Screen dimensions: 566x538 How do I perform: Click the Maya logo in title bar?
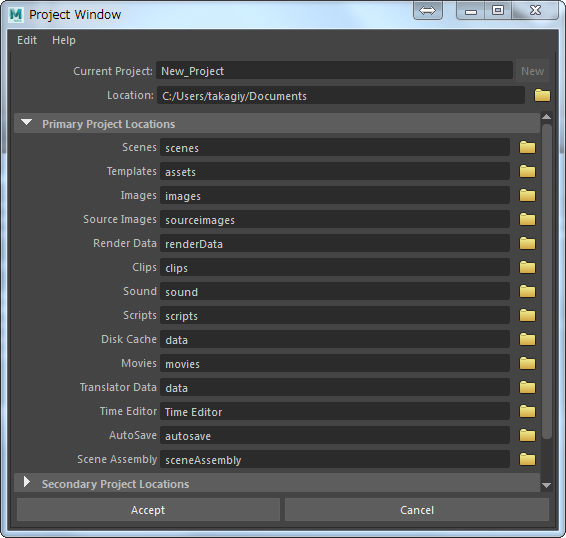[x=16, y=15]
